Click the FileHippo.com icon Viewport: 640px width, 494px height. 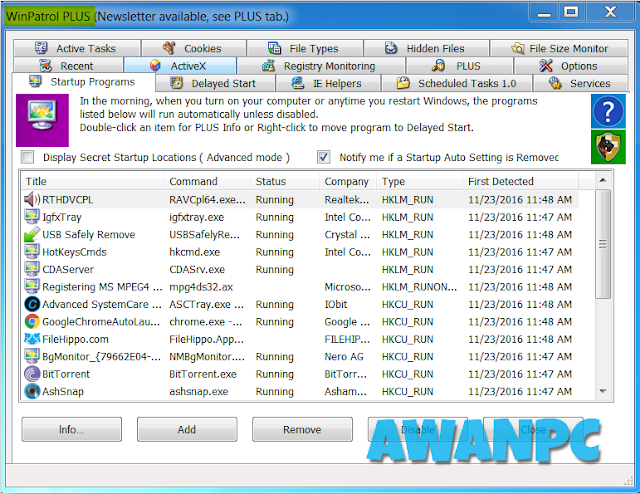(x=32, y=339)
